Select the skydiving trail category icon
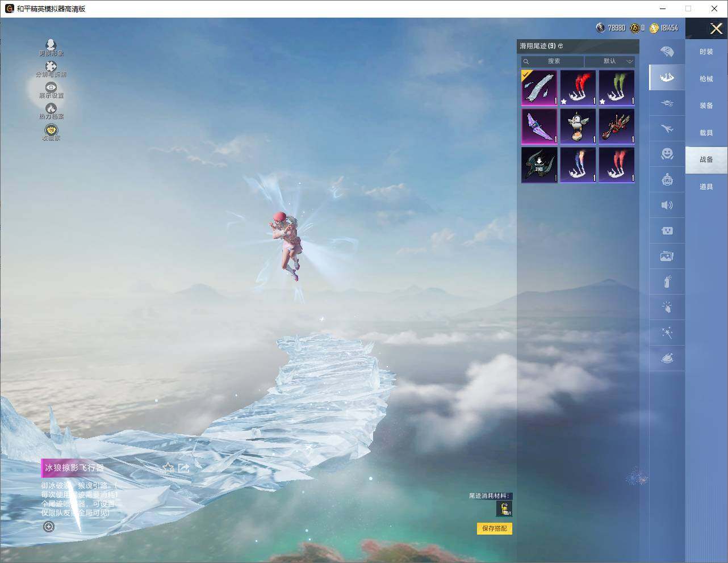728x563 pixels. pos(667,77)
